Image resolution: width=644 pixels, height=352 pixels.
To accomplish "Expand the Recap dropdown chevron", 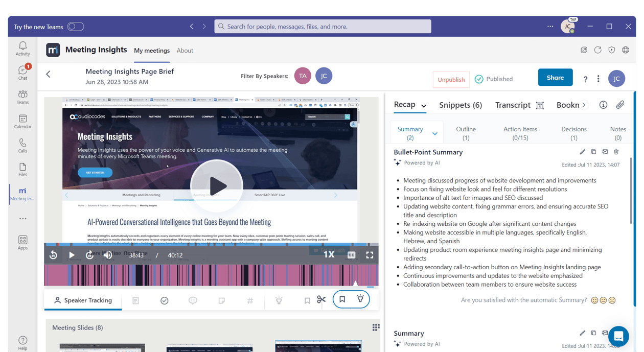I will point(424,106).
